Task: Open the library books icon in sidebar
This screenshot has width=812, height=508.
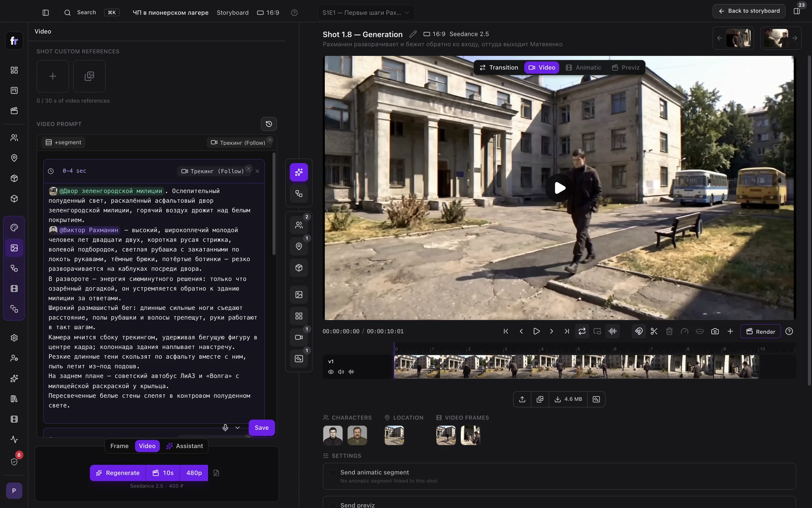Action: pyautogui.click(x=14, y=399)
